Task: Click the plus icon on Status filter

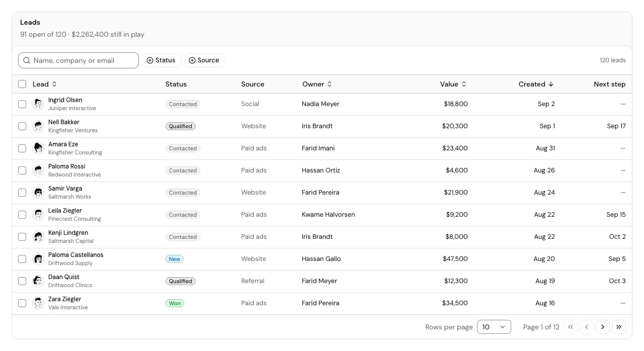Action: pyautogui.click(x=150, y=60)
